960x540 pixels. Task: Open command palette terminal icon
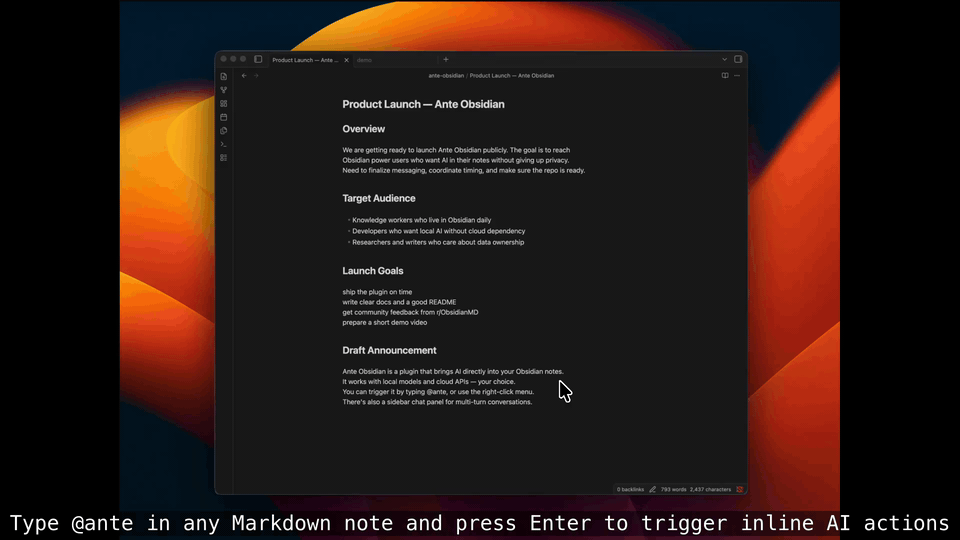tap(223, 144)
